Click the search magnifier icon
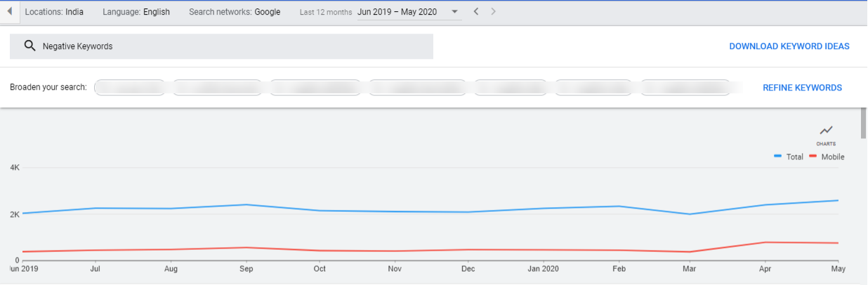Screen dimensions: 868x285 (29, 46)
